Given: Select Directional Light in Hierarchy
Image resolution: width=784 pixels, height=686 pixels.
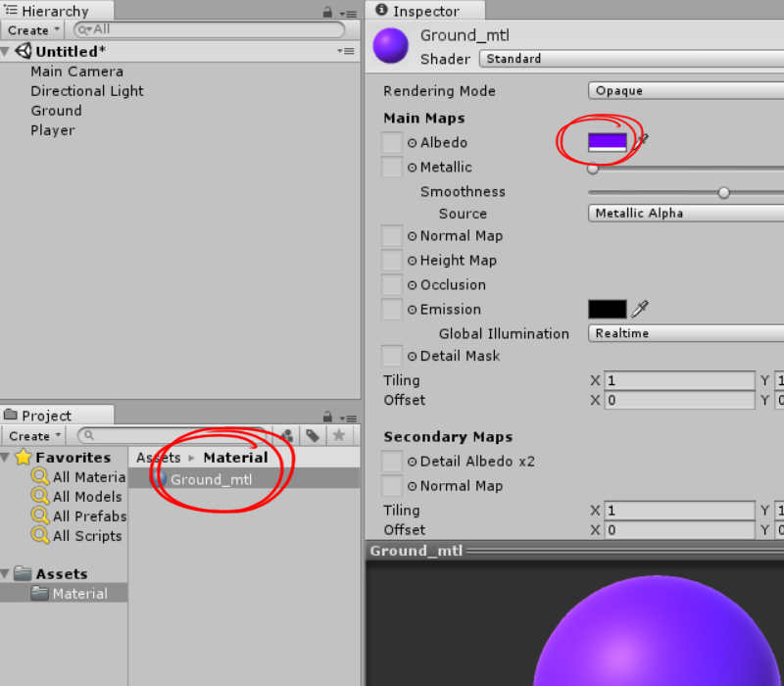Looking at the screenshot, I should click(87, 91).
